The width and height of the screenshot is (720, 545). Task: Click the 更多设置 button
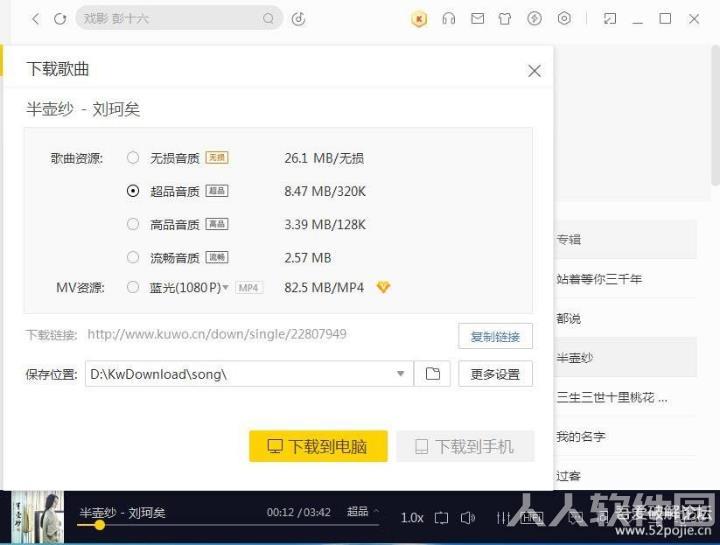pos(495,374)
